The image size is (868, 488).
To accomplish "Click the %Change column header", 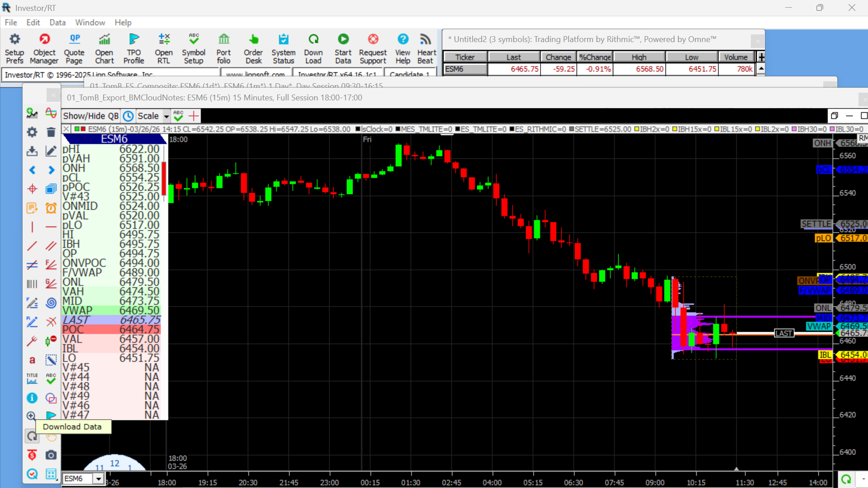I will tap(595, 57).
